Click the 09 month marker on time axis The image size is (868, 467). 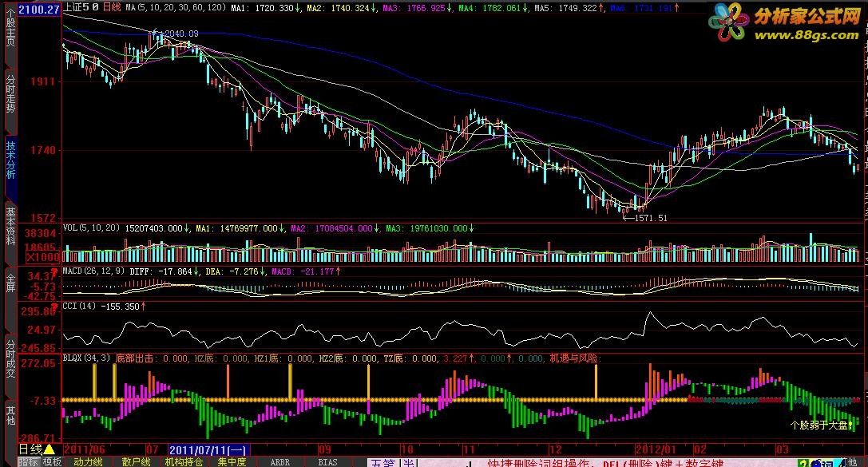click(x=324, y=449)
